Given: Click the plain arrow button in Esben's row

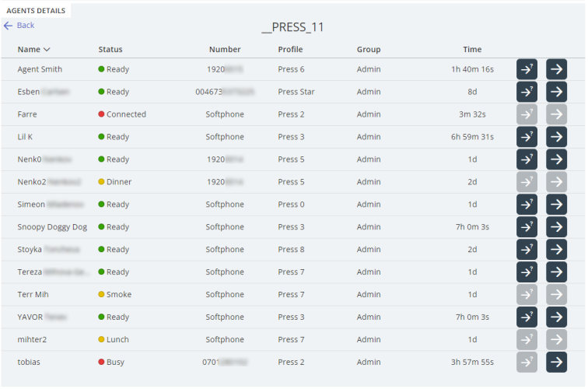Looking at the screenshot, I should pos(556,92).
